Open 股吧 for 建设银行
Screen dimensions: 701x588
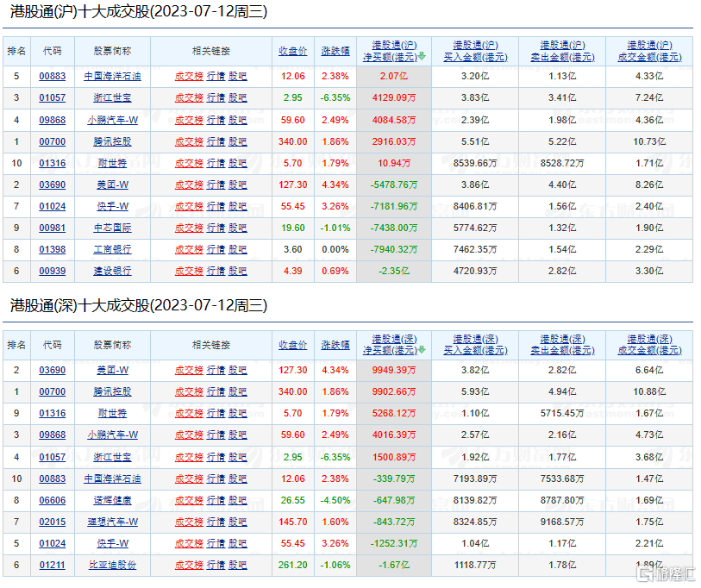[x=237, y=271]
